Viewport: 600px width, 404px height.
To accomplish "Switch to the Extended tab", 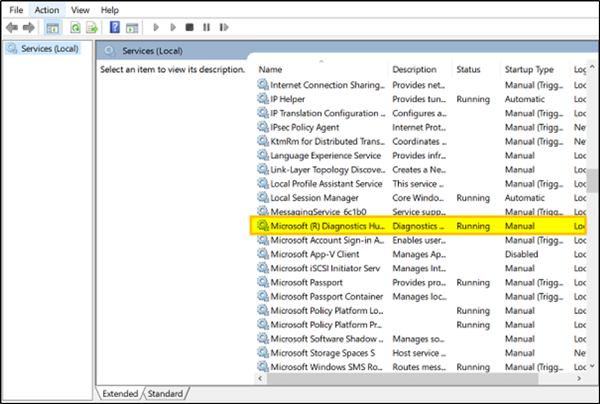I will (120, 393).
